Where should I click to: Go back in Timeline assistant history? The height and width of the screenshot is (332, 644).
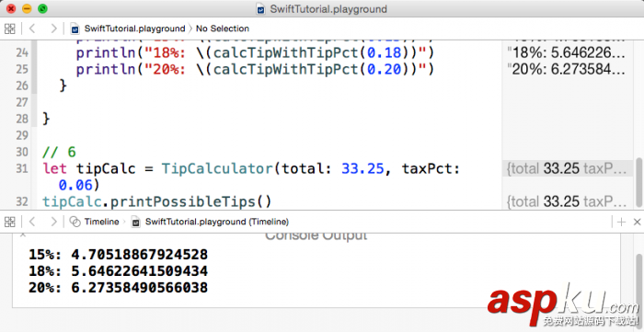tap(32, 222)
